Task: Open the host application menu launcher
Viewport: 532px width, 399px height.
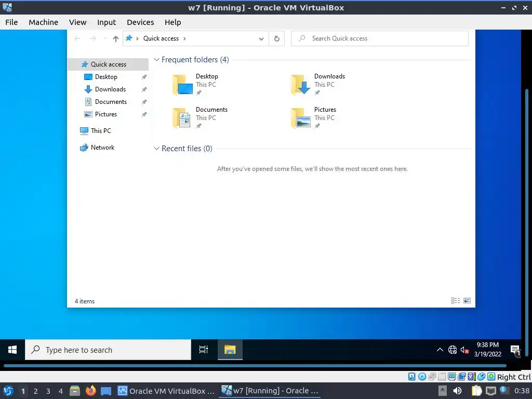Action: click(8, 391)
